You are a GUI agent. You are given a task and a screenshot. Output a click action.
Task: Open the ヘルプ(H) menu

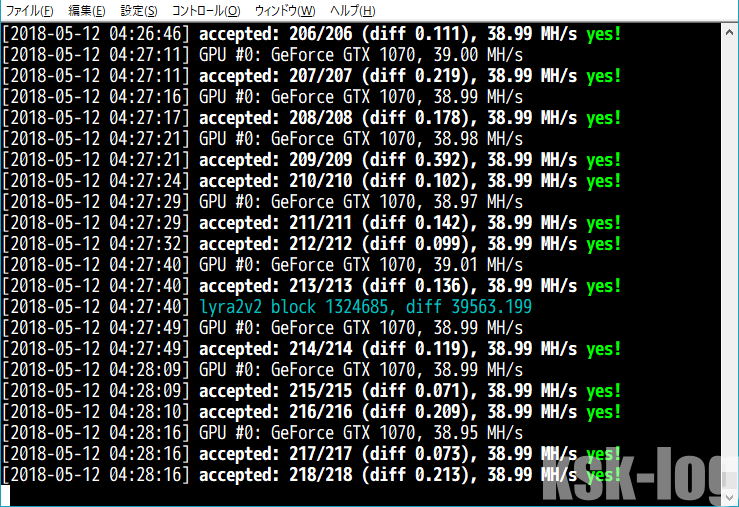[353, 10]
